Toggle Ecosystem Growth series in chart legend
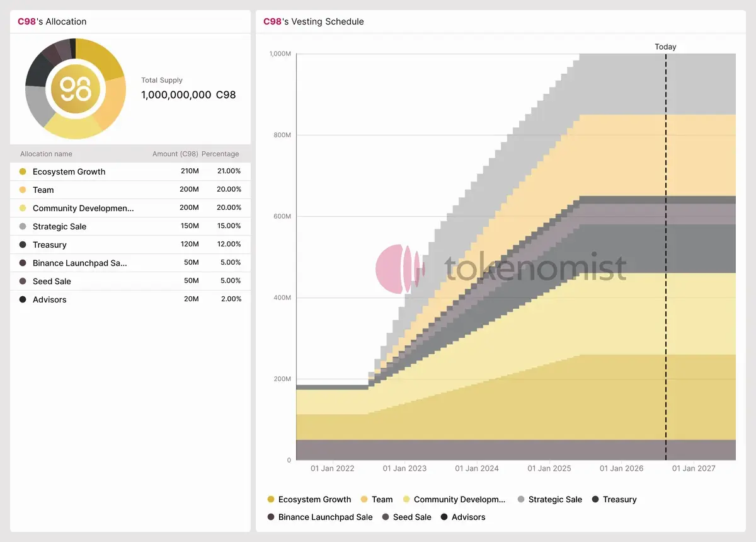 [x=309, y=499]
